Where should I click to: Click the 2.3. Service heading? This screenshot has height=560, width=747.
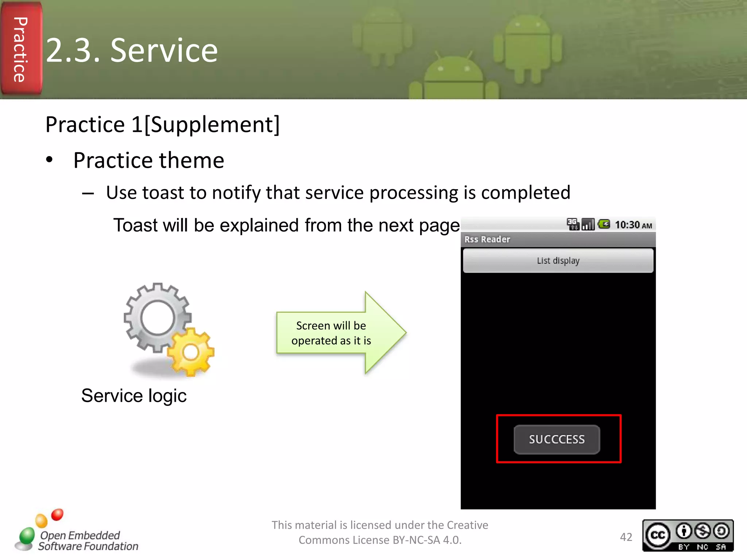tap(132, 50)
